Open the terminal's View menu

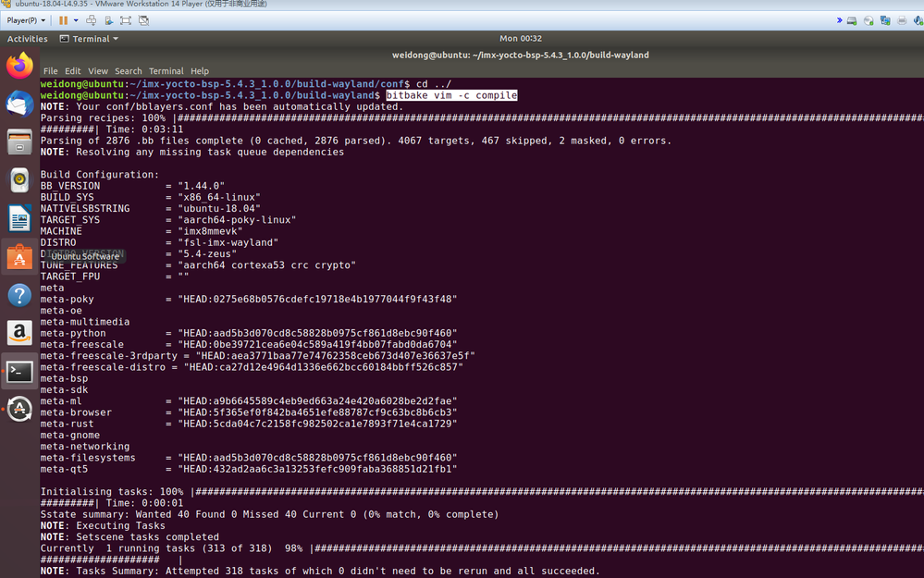pos(98,70)
